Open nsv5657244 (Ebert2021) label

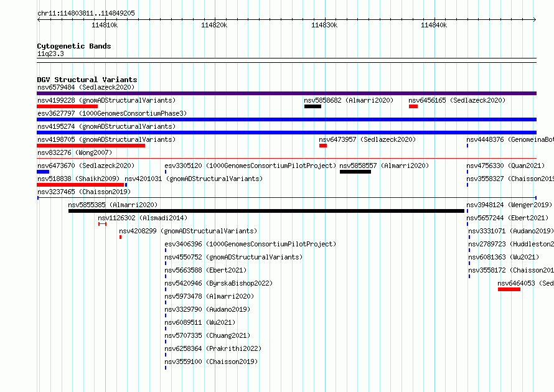click(x=507, y=218)
